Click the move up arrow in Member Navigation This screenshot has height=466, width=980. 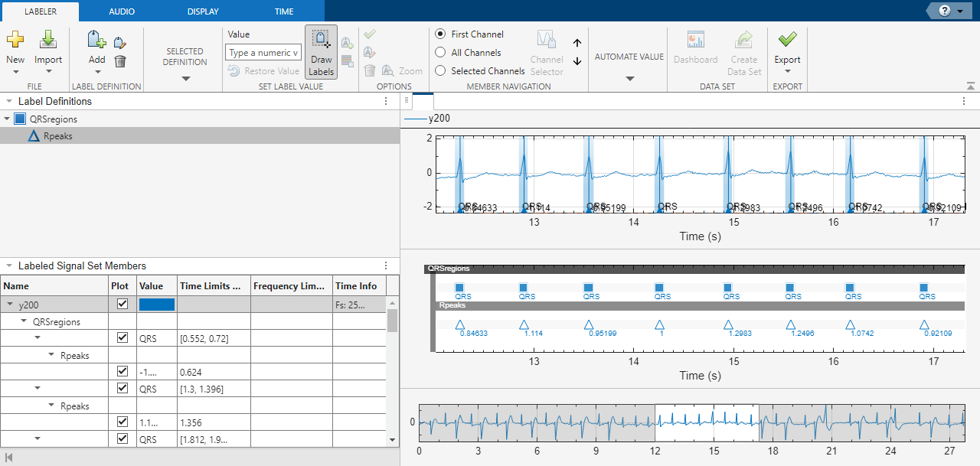click(577, 44)
